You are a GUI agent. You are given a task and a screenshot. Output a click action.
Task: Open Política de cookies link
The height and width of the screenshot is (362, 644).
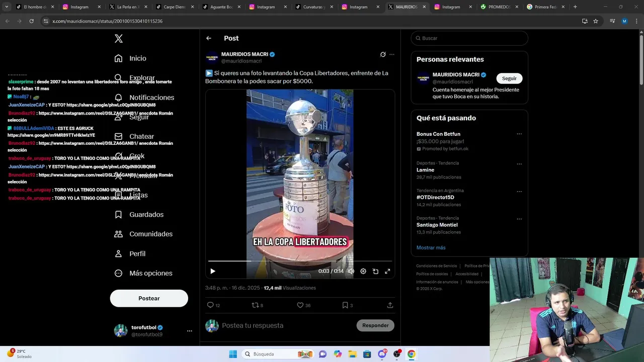(432, 274)
